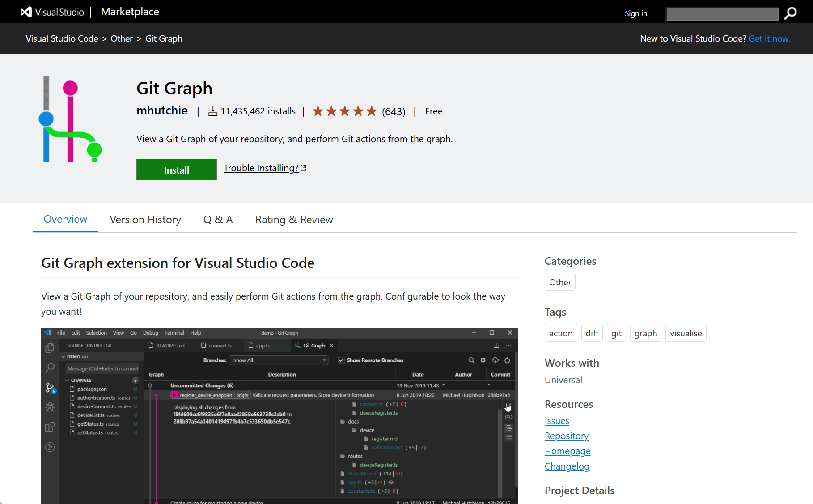Click the Marketplace search input field
This screenshot has height=504, width=813.
(722, 14)
